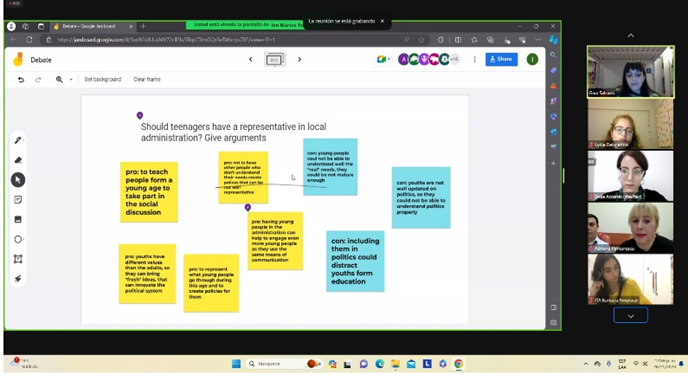Image resolution: width=688 pixels, height=375 pixels.
Task: Select the circle shape tool
Action: [x=18, y=239]
